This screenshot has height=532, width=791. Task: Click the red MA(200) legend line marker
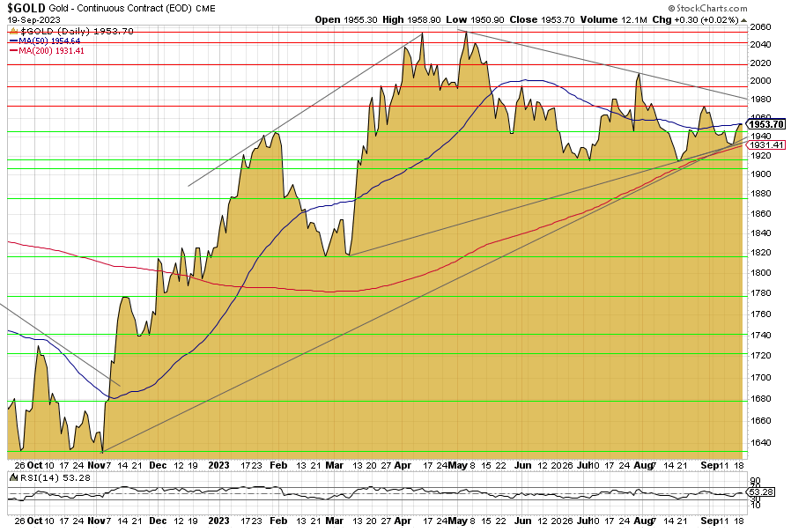point(13,50)
